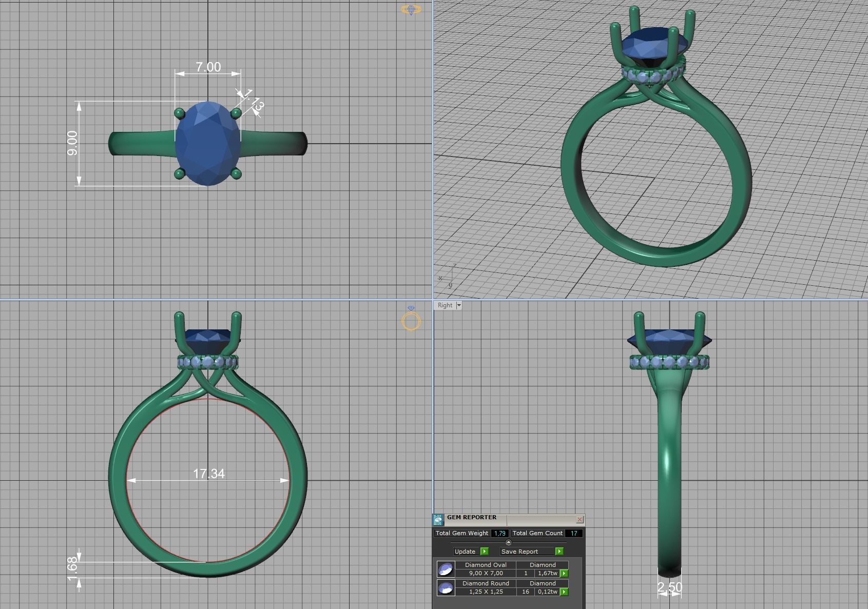The width and height of the screenshot is (868, 609).
Task: Run the Update green arrow button
Action: [x=485, y=552]
